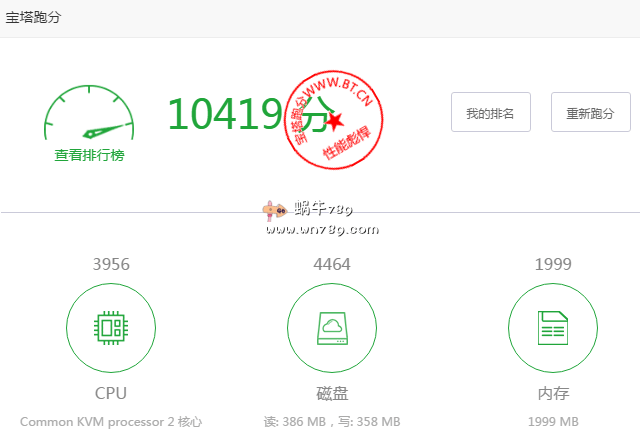
Task: Click the memory score 1999
Action: click(x=553, y=264)
